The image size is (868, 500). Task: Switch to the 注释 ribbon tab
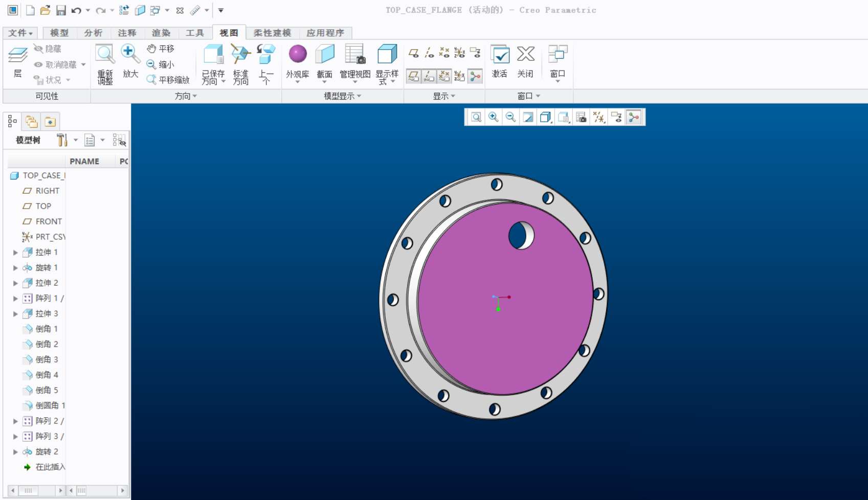(127, 33)
